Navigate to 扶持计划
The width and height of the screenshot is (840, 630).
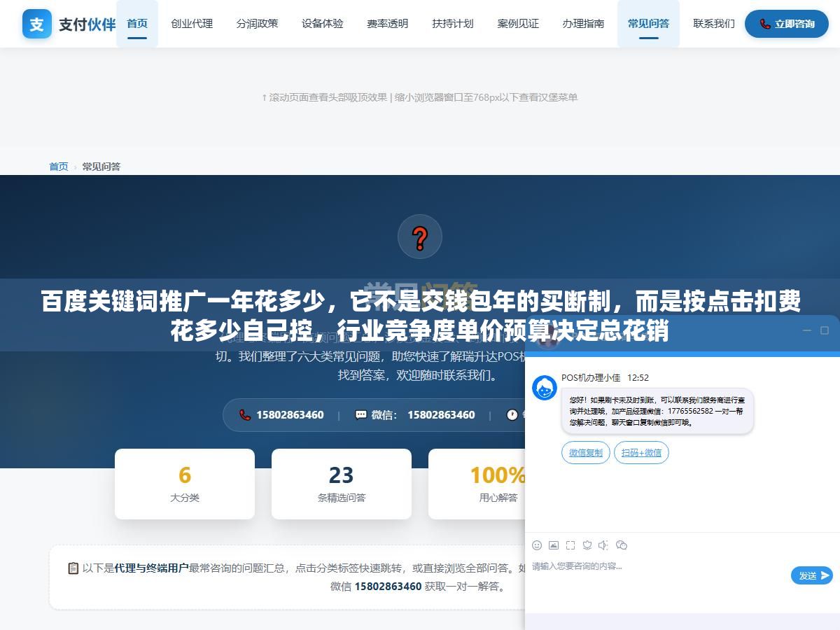click(453, 24)
